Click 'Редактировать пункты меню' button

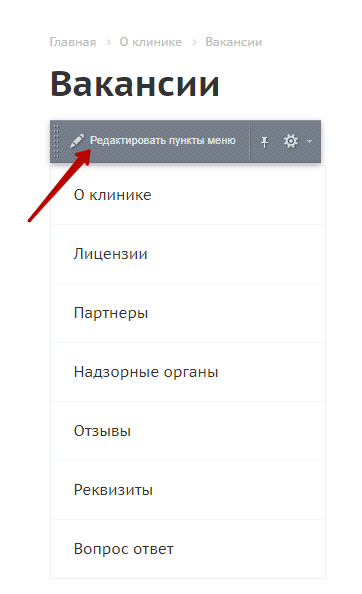pos(153,141)
